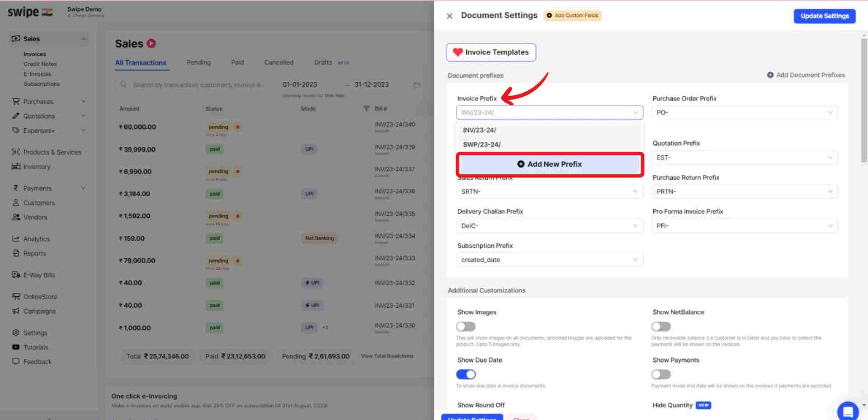Screen dimensions: 868x420
Task: Click View Total Breakdown link
Action: click(387, 356)
